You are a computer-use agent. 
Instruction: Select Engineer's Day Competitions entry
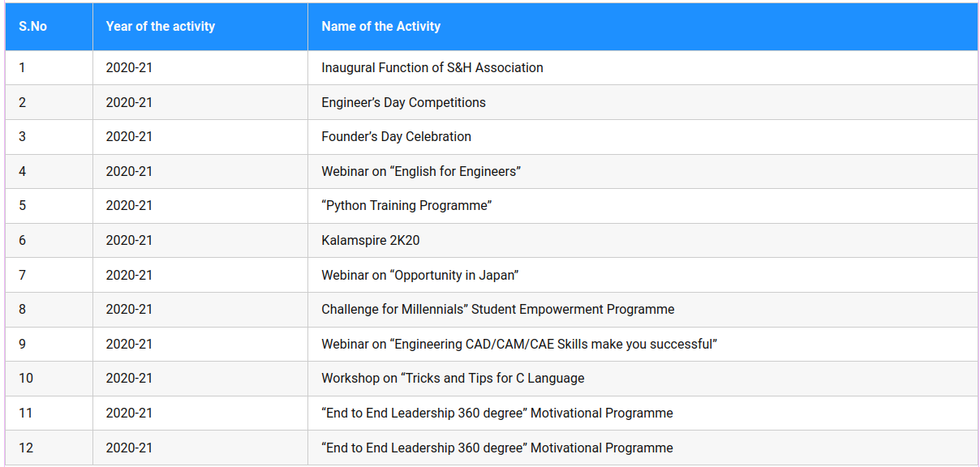tap(403, 103)
